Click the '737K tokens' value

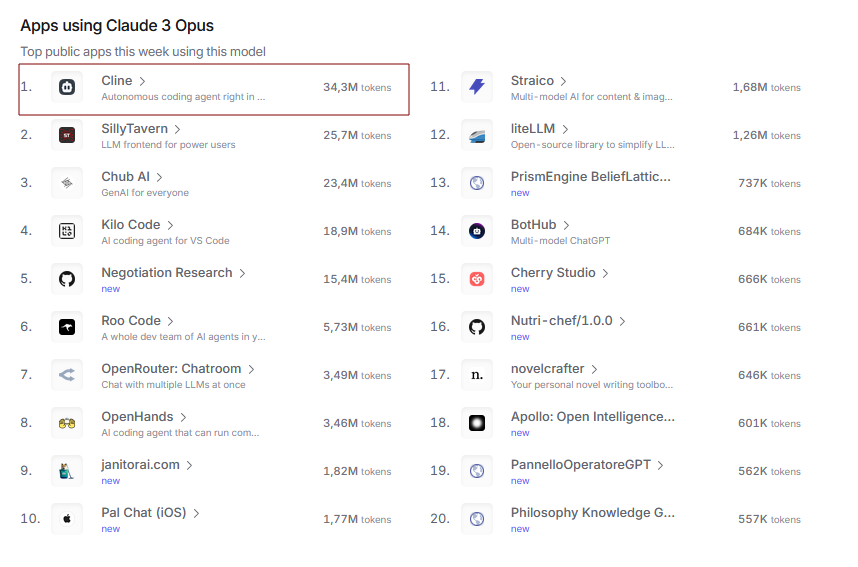pos(769,183)
